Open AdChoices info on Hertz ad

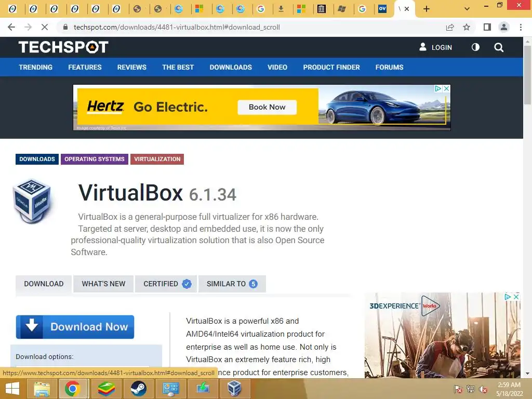click(x=438, y=88)
